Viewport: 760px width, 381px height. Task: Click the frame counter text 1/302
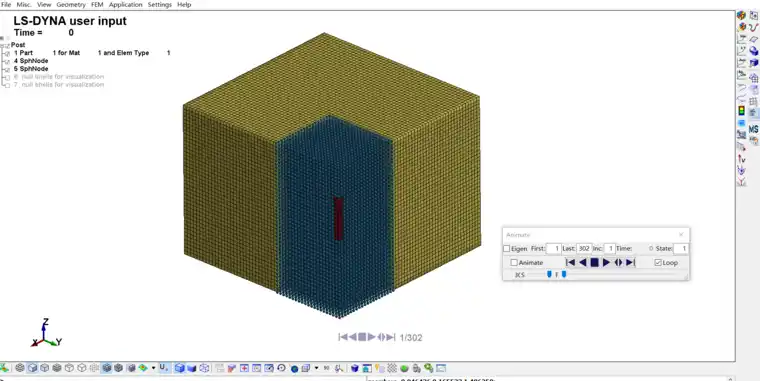[x=411, y=337]
